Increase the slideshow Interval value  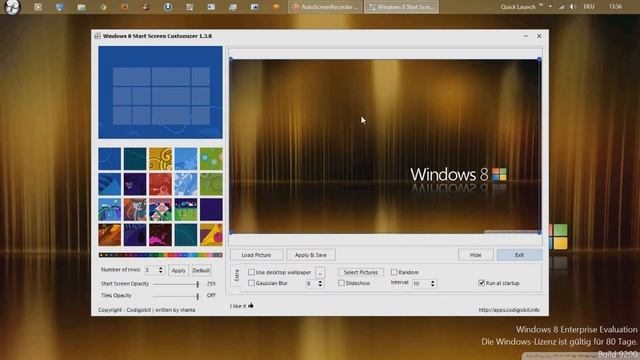point(433,281)
